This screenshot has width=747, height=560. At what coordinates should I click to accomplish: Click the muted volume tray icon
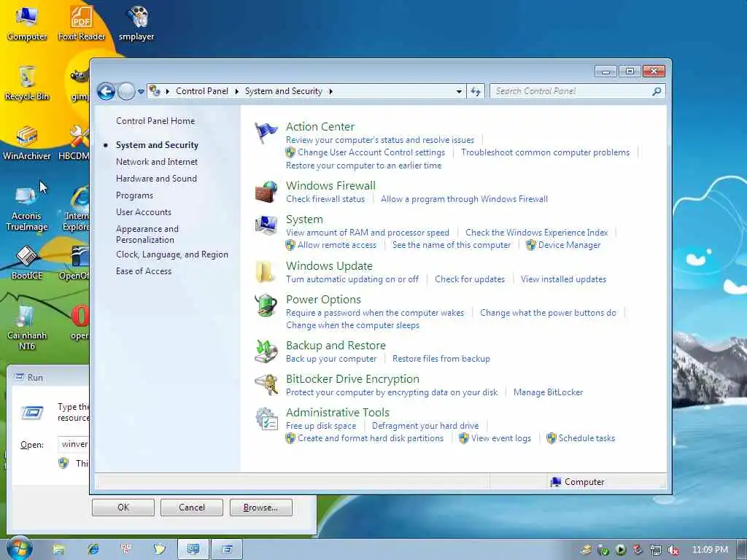(673, 550)
